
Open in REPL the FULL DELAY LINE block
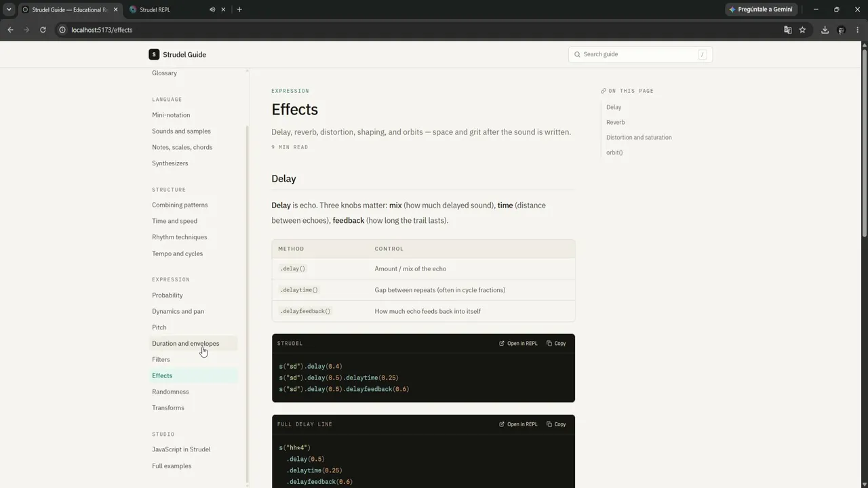tap(518, 424)
